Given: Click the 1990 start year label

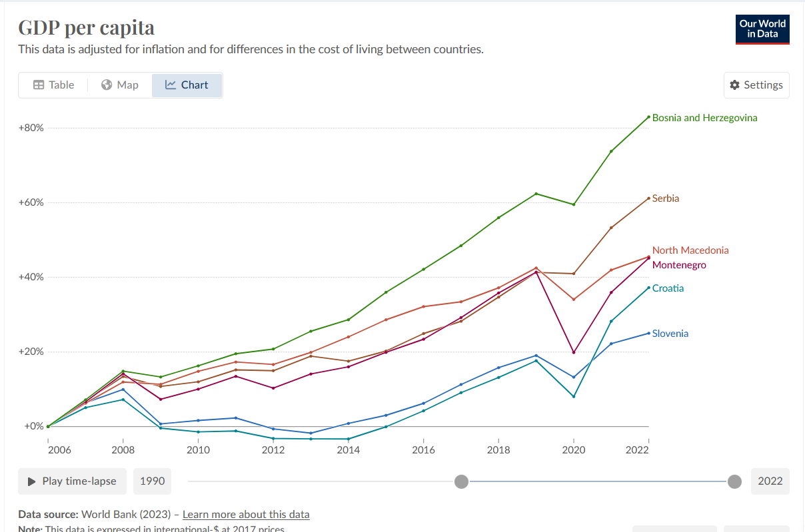Looking at the screenshot, I should tap(152, 481).
